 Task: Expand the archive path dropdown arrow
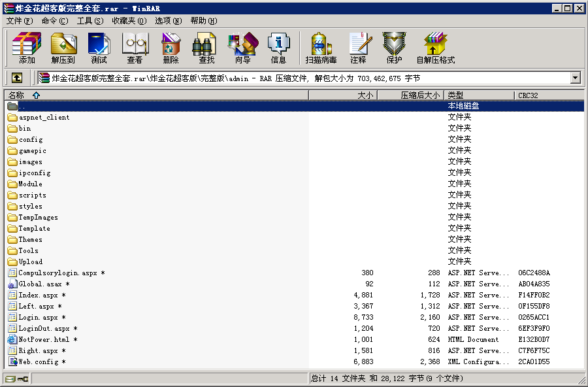575,78
